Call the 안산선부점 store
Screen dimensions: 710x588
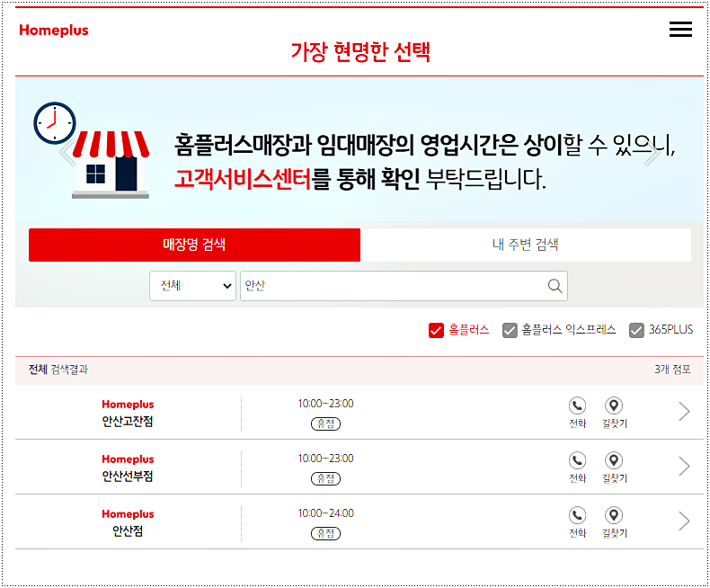pos(577,467)
